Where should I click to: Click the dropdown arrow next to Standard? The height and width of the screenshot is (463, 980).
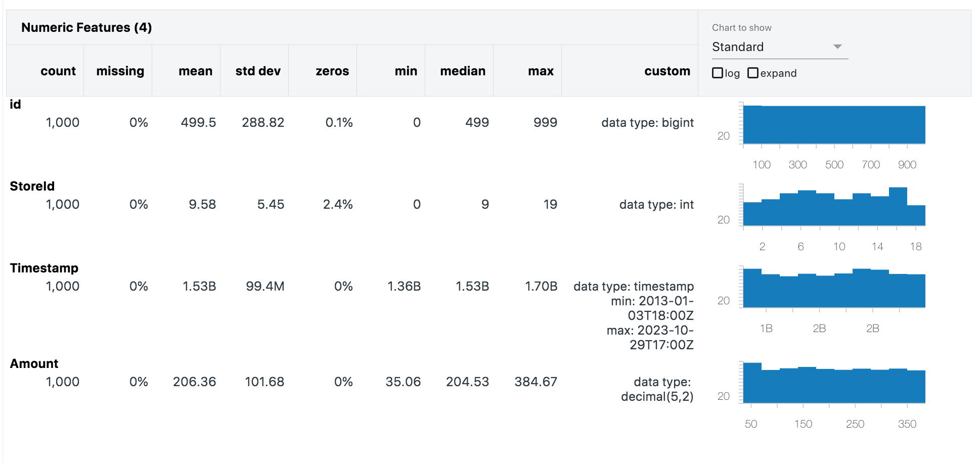[x=837, y=47]
